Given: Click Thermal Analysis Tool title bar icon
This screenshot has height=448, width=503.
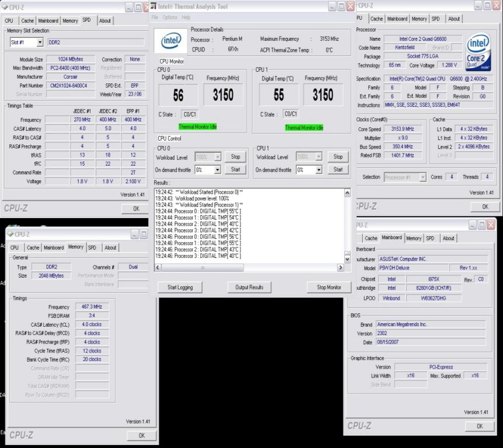Looking at the screenshot, I should click(153, 6).
